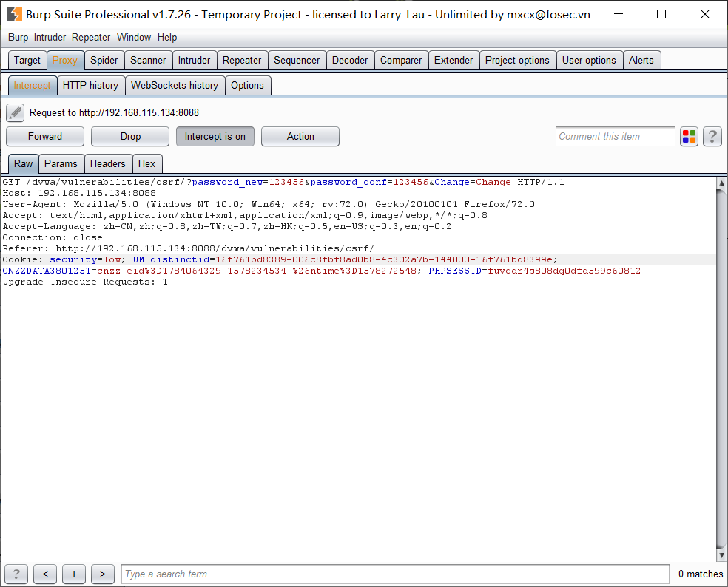Screen dimensions: 728x587
Task: Click the Accept-Language header line
Action: point(227,226)
